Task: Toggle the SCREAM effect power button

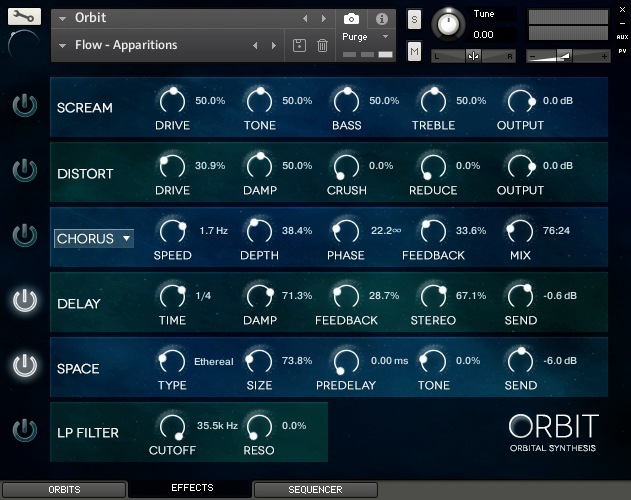Action: click(x=25, y=106)
